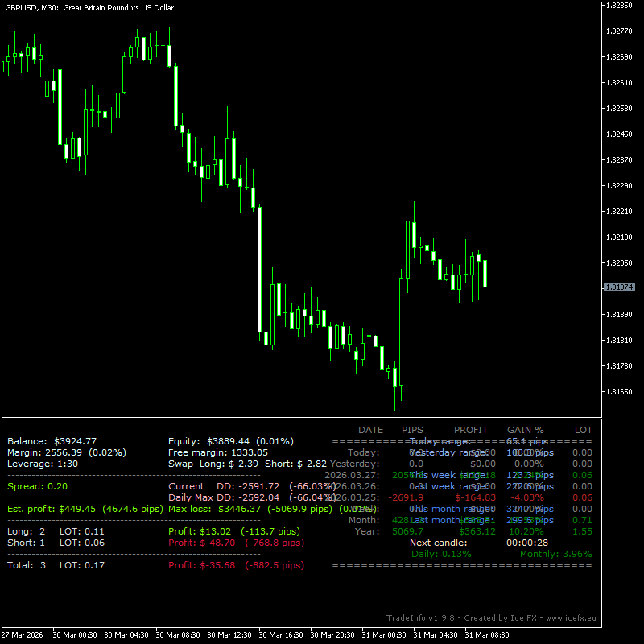Click the Next candle countdown timer

pyautogui.click(x=526, y=543)
